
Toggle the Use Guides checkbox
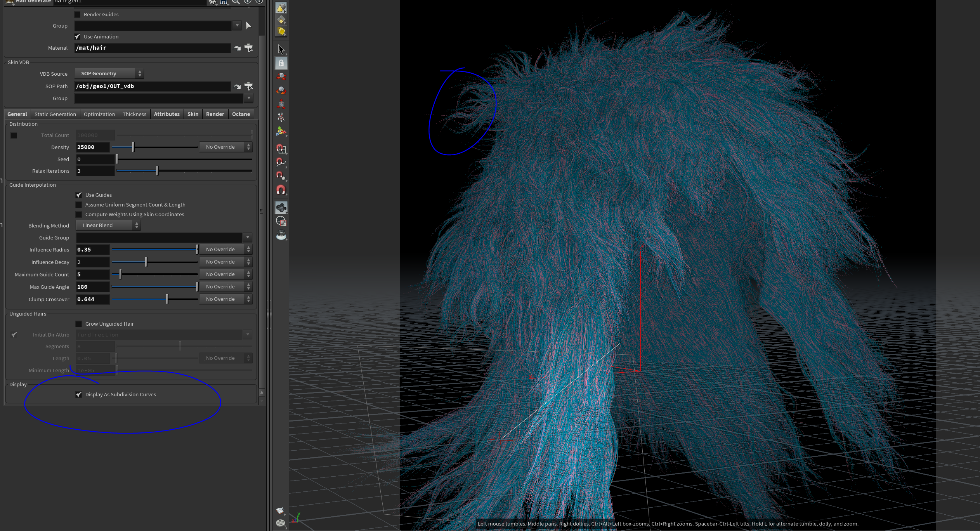tap(79, 195)
